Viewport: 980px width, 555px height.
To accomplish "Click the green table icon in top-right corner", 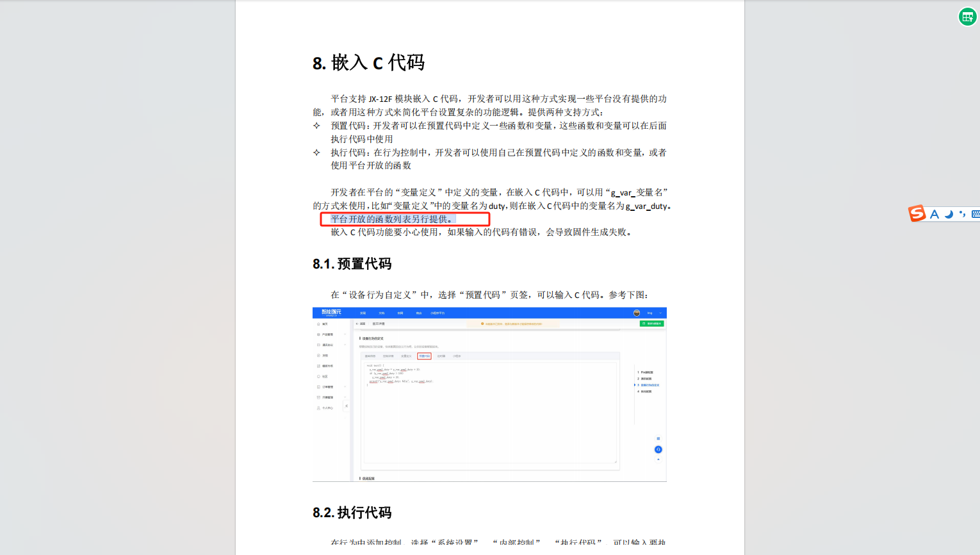I will (x=967, y=17).
